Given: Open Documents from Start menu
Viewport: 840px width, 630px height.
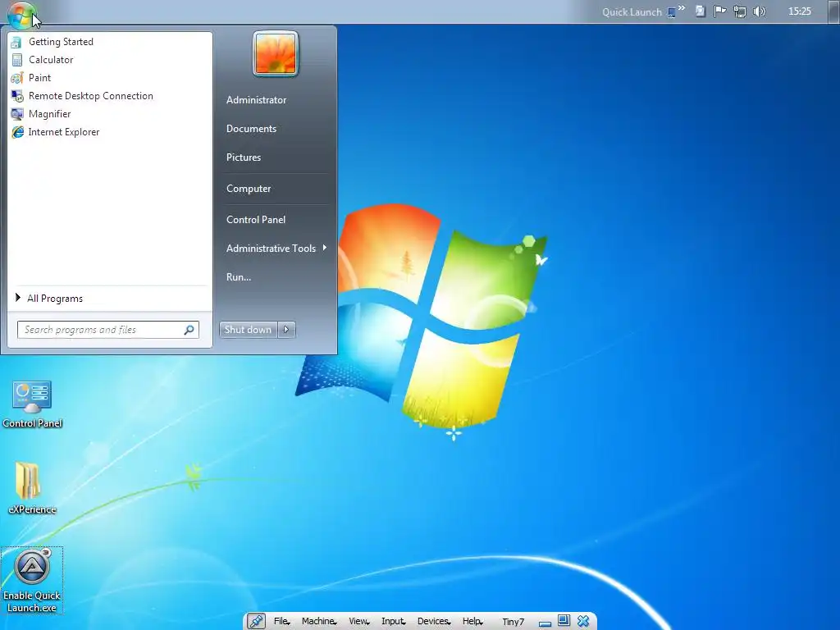Looking at the screenshot, I should 251,129.
